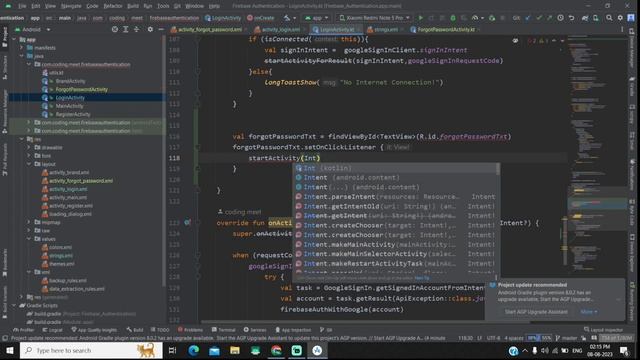Toggle the Layout Inspector tool window
This screenshot has height=360, width=640.
(x=603, y=330)
